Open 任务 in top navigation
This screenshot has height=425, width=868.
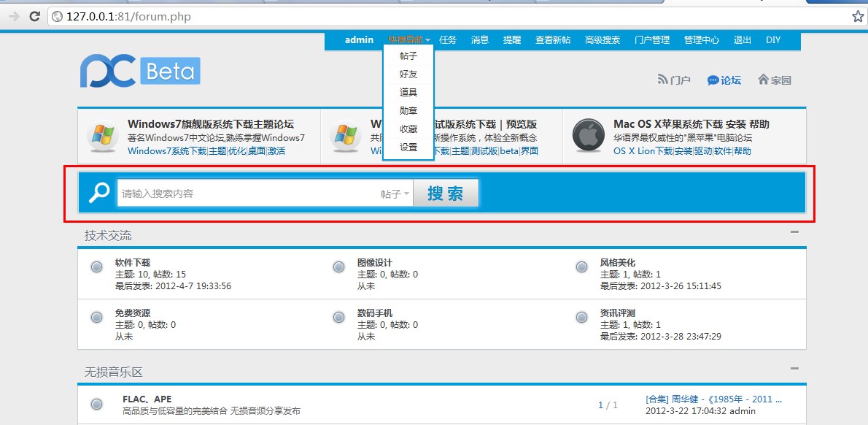point(448,40)
